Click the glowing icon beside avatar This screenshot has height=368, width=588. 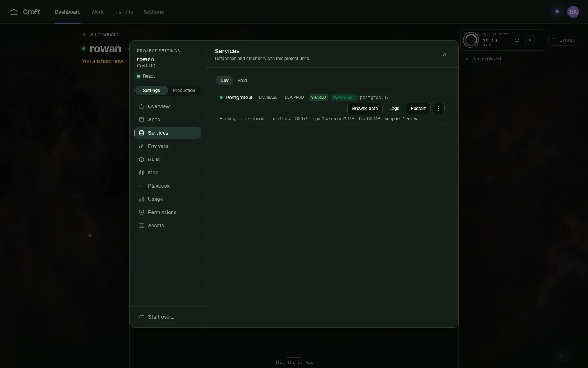click(x=557, y=12)
